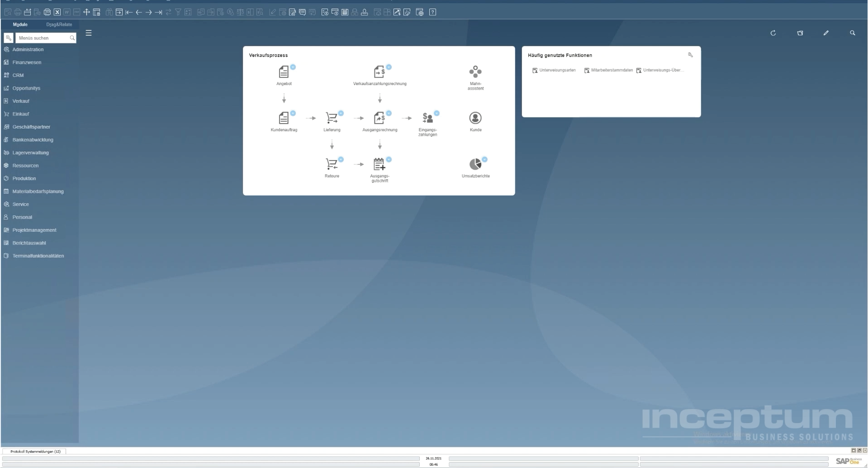Click the calculator toolbar icon
This screenshot has height=468, width=868.
click(345, 12)
